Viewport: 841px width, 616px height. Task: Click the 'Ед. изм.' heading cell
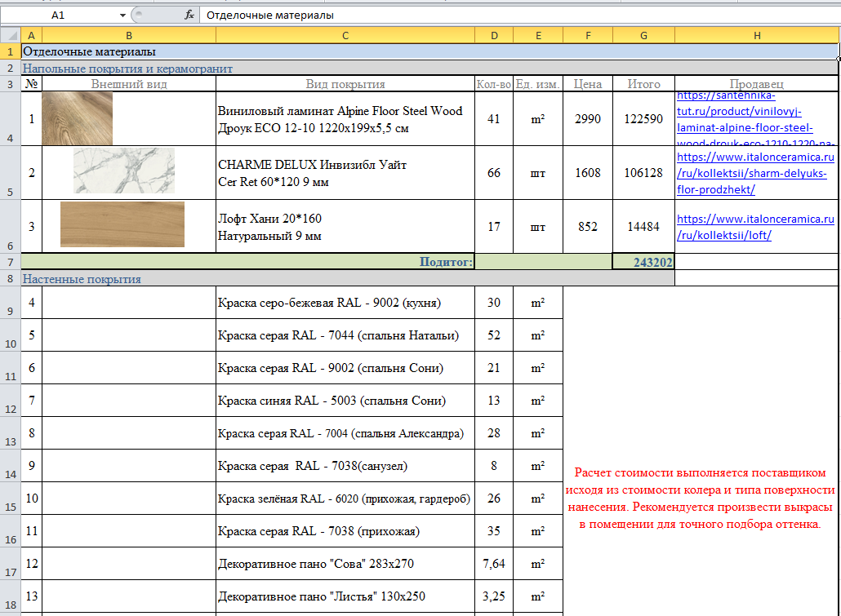[538, 84]
